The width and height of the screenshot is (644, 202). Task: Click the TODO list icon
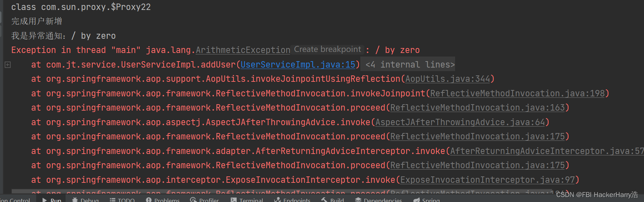(x=112, y=200)
